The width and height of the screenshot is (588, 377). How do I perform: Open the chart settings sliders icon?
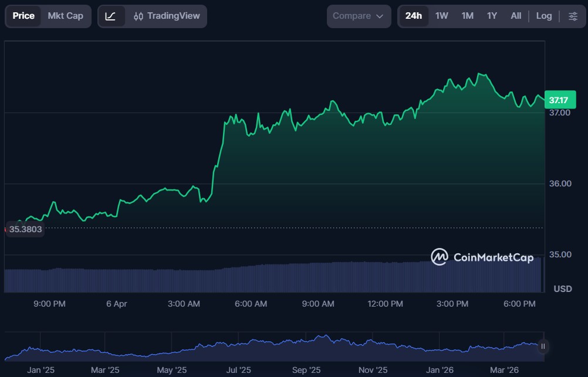573,16
